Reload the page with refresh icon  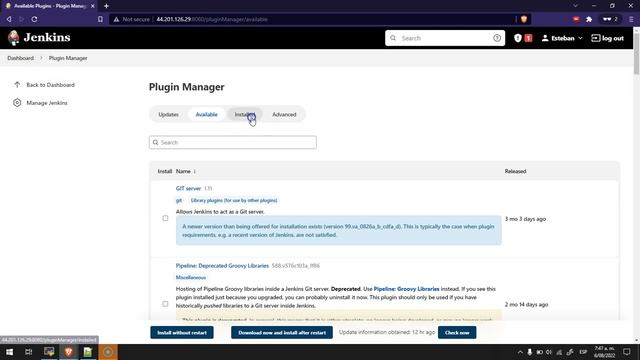(x=34, y=19)
